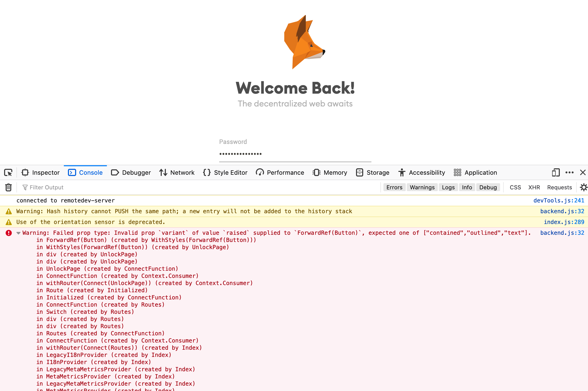
Task: Toggle the Requests filter
Action: pos(560,188)
